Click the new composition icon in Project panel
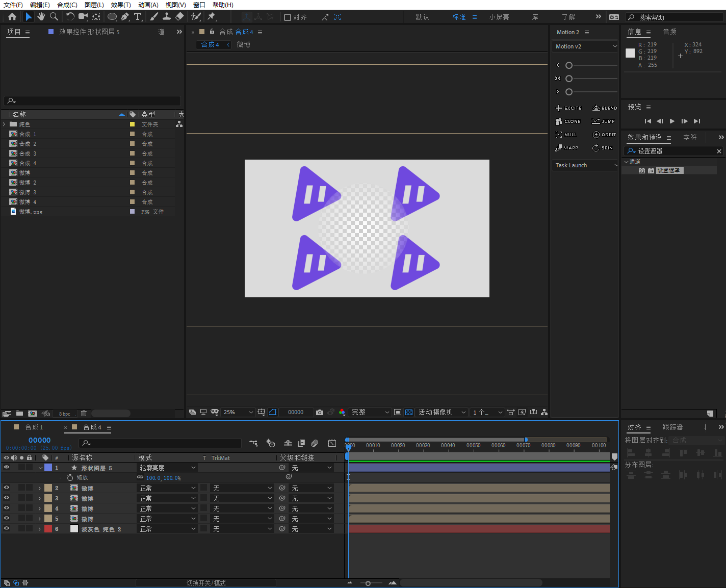The width and height of the screenshot is (726, 588). (32, 414)
